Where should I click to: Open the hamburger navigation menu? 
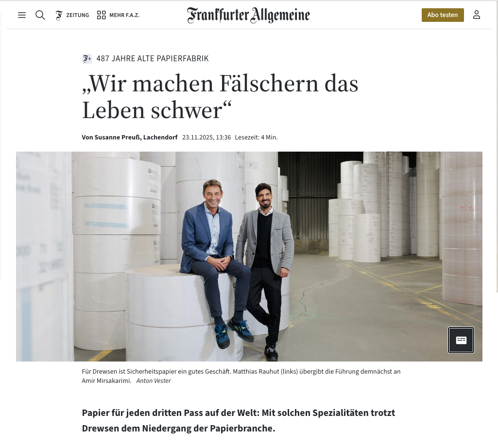click(x=21, y=15)
